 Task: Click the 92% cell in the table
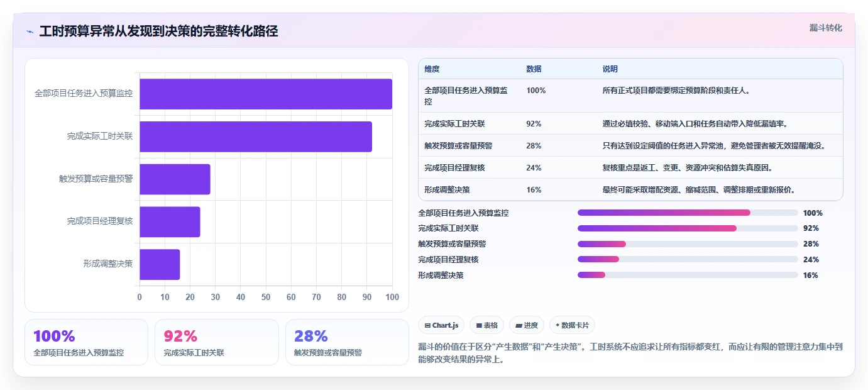pyautogui.click(x=534, y=124)
